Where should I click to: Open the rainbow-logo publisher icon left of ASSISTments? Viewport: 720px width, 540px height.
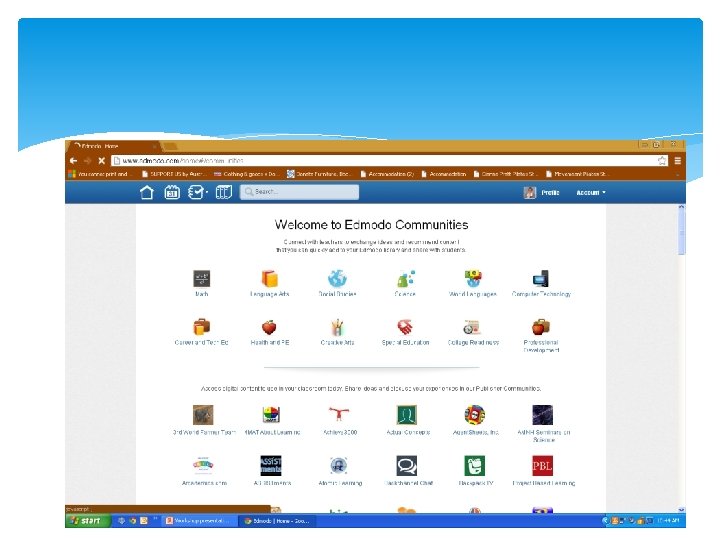203,465
